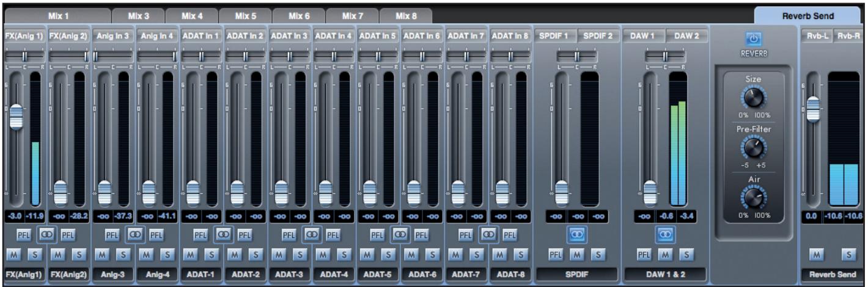Solo the Reverb Send channel
868x287 pixels.
848,253
